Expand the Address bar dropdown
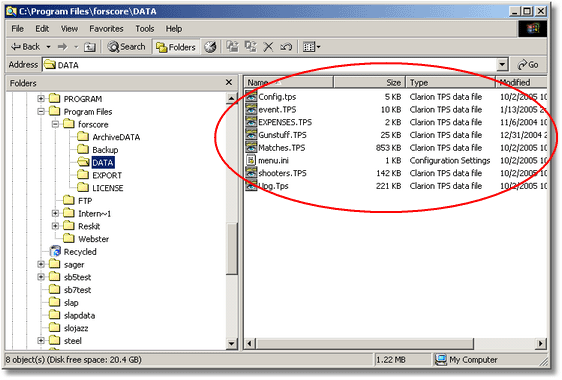Image resolution: width=562 pixels, height=380 pixels. tap(502, 65)
